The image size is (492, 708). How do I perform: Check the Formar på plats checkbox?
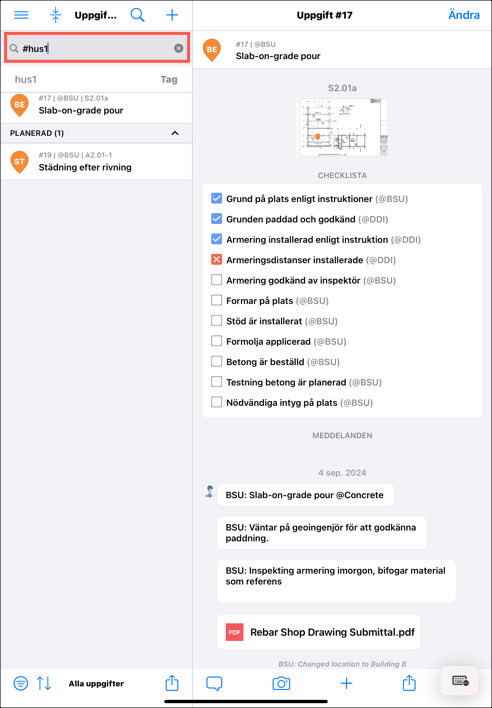[x=217, y=300]
